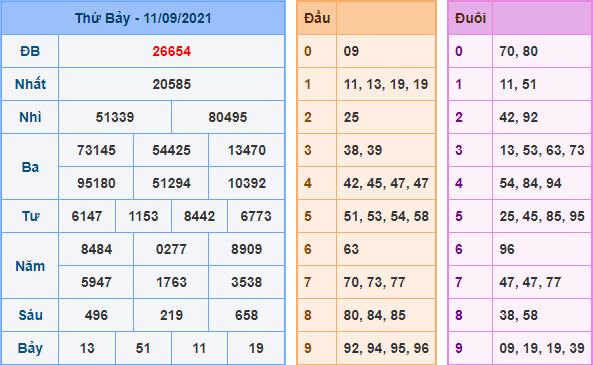
Task: Click the Đầu column header
Action: coord(317,18)
